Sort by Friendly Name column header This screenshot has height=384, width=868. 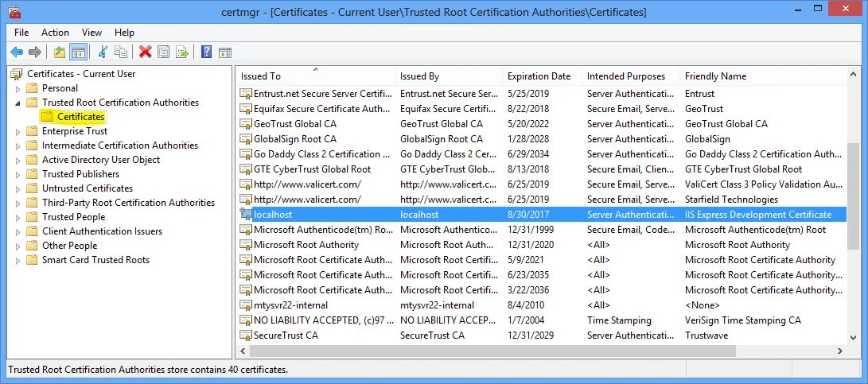(763, 76)
